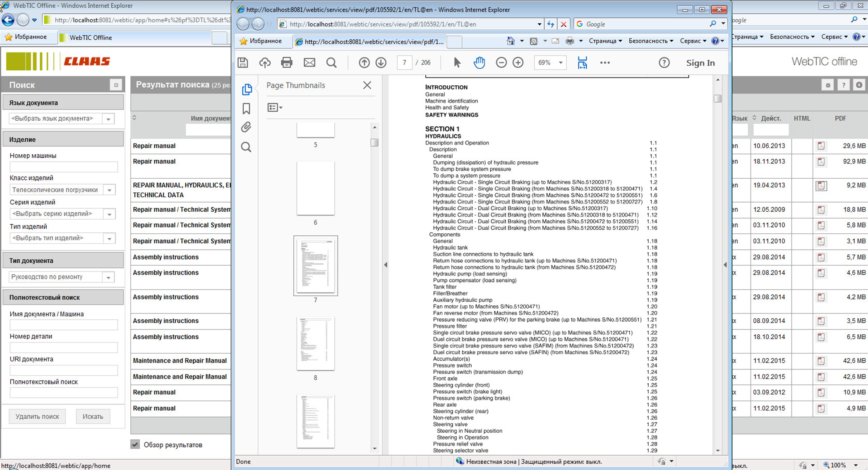The height and width of the screenshot is (470, 868).
Task: Switch to the WebTIC Offline tab
Action: (90, 38)
